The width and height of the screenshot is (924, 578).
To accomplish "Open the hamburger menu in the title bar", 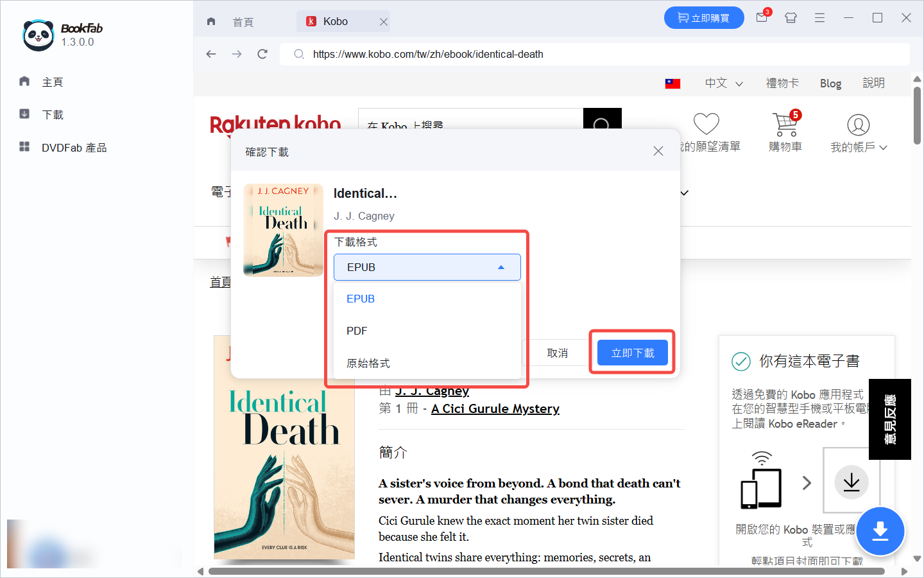I will click(819, 18).
